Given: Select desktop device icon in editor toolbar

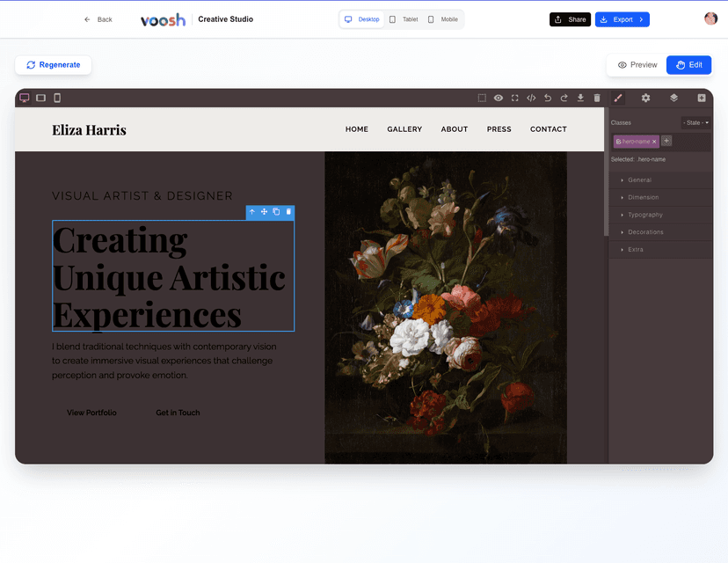Looking at the screenshot, I should click(x=25, y=98).
